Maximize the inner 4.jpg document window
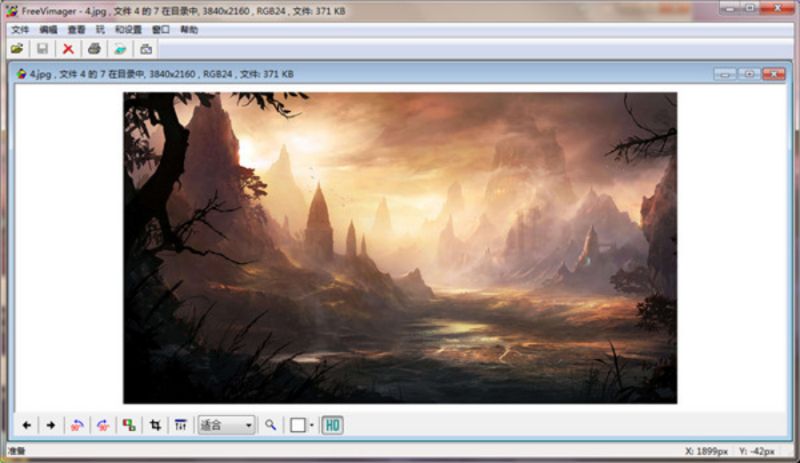The width and height of the screenshot is (800, 463). pyautogui.click(x=749, y=75)
